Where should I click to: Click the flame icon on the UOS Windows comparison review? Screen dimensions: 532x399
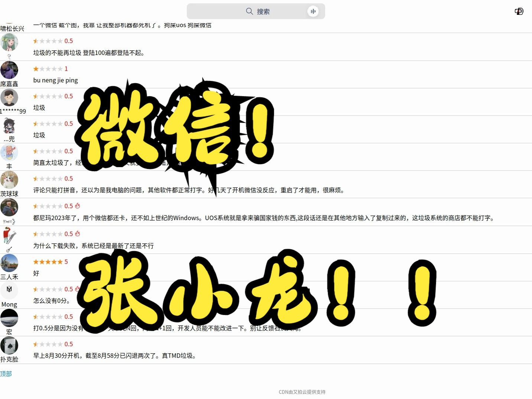[x=77, y=205]
